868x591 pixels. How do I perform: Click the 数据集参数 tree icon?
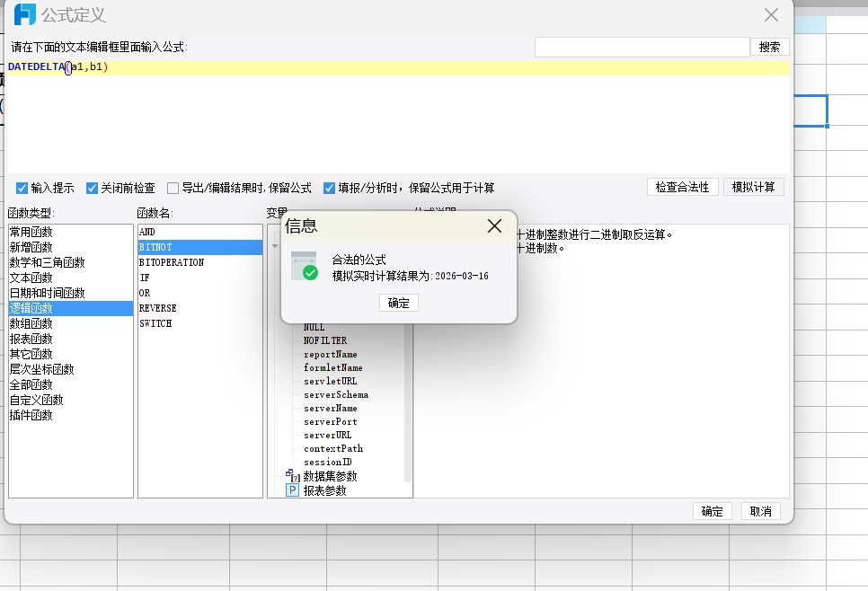(x=293, y=476)
